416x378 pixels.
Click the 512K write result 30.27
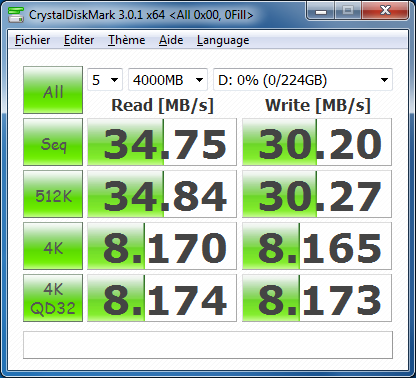coord(317,194)
